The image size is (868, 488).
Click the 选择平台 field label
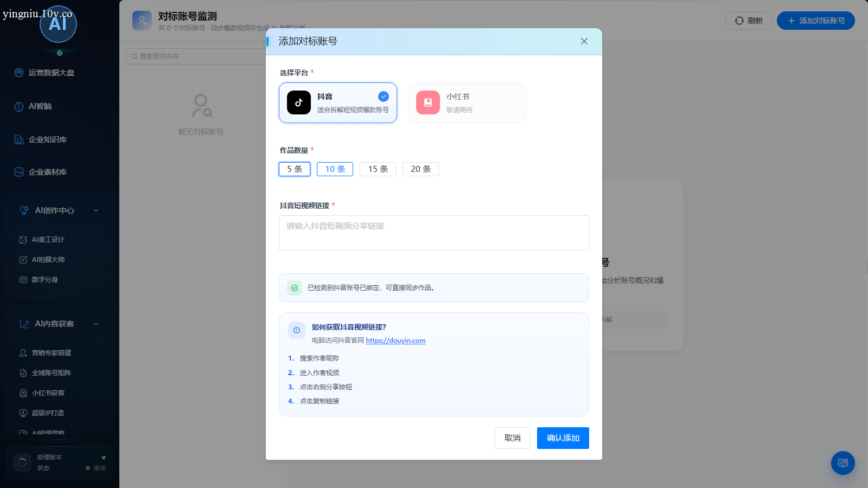pyautogui.click(x=294, y=73)
